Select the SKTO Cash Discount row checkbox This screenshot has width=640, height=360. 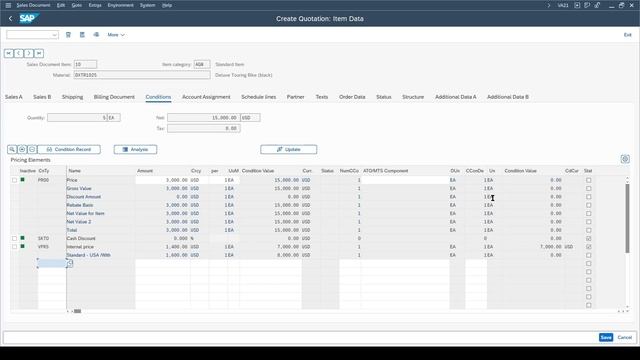14,238
